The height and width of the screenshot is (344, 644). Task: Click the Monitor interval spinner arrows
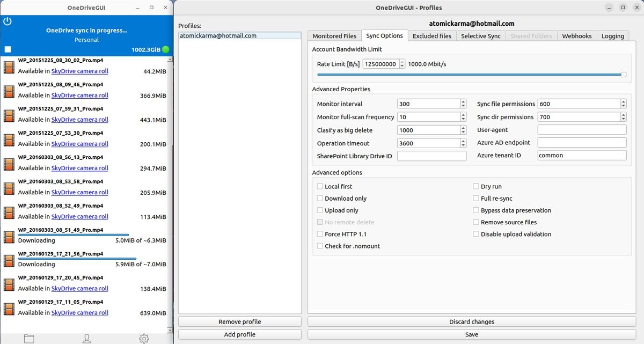tap(463, 104)
